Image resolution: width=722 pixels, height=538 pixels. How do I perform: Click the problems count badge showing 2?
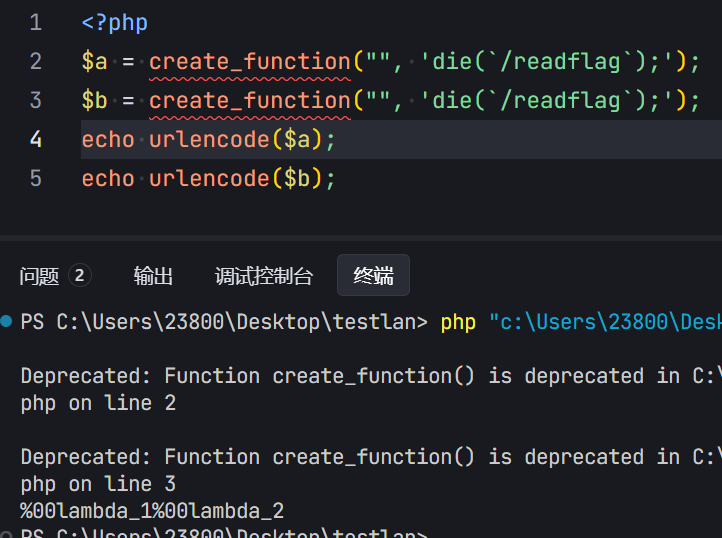pyautogui.click(x=80, y=276)
